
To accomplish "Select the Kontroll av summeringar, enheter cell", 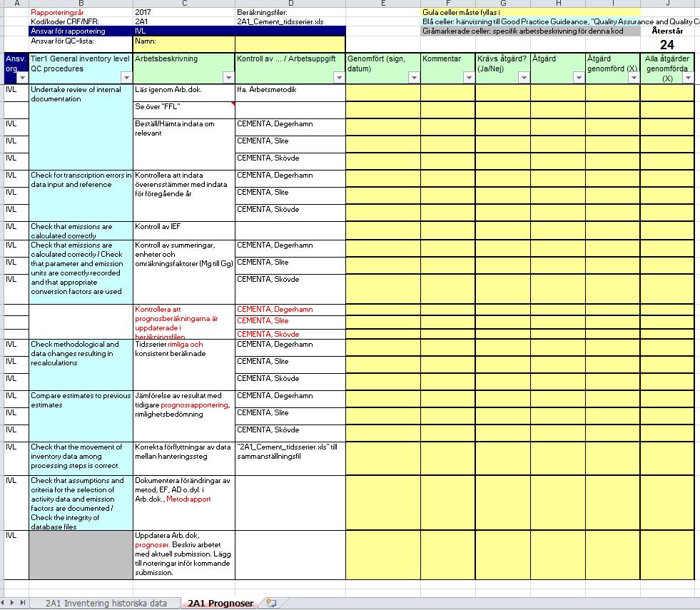I will pyautogui.click(x=184, y=273).
